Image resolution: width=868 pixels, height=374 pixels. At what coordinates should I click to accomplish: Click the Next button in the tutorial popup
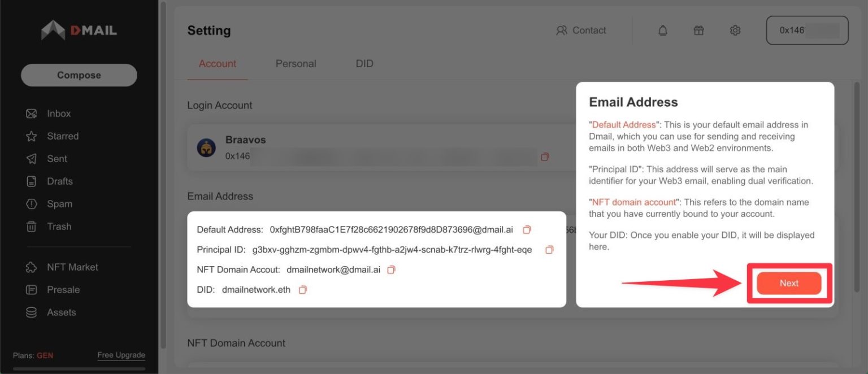[x=788, y=283]
